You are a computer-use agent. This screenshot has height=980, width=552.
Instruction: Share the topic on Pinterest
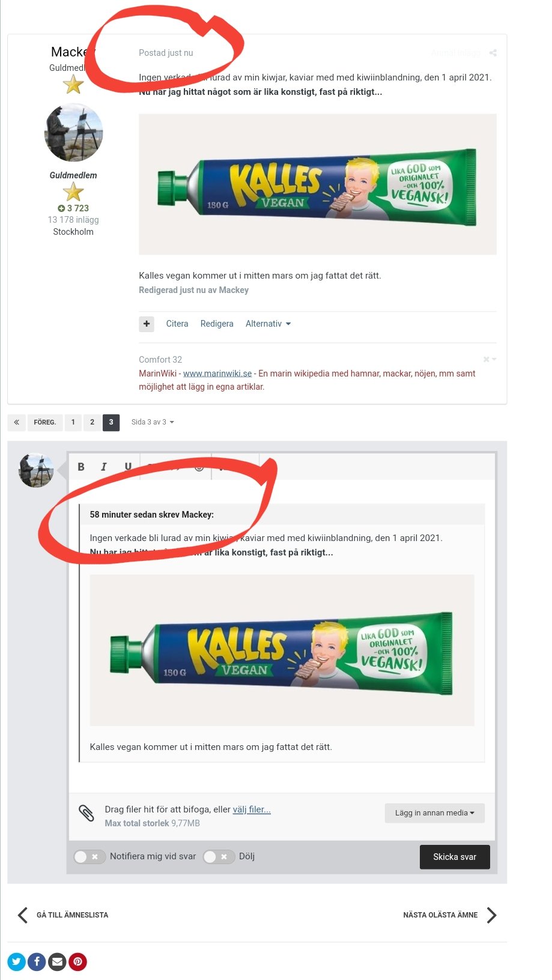click(x=77, y=962)
